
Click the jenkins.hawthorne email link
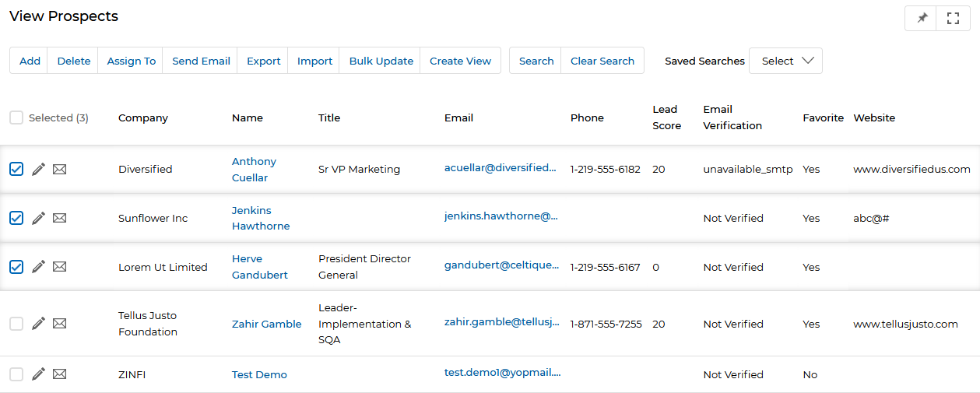click(501, 216)
